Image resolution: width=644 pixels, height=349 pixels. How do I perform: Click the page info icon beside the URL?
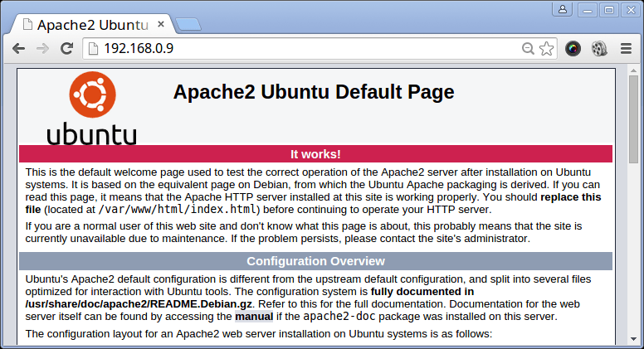[94, 48]
